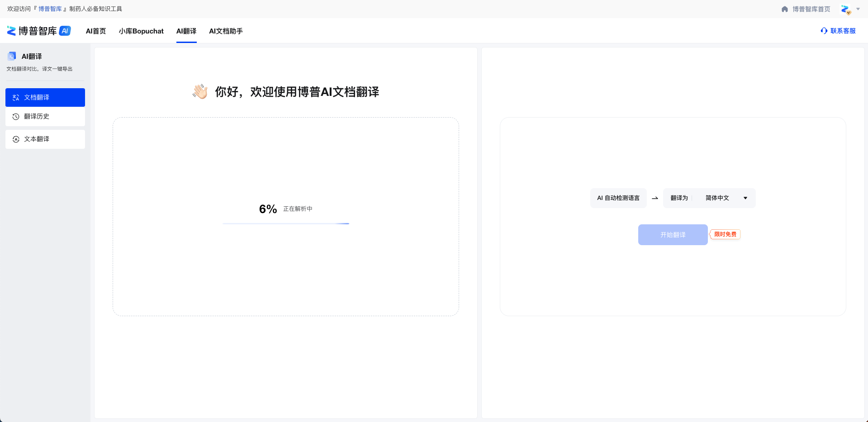868x422 pixels.
Task: Click the user avatar icon
Action: point(845,9)
